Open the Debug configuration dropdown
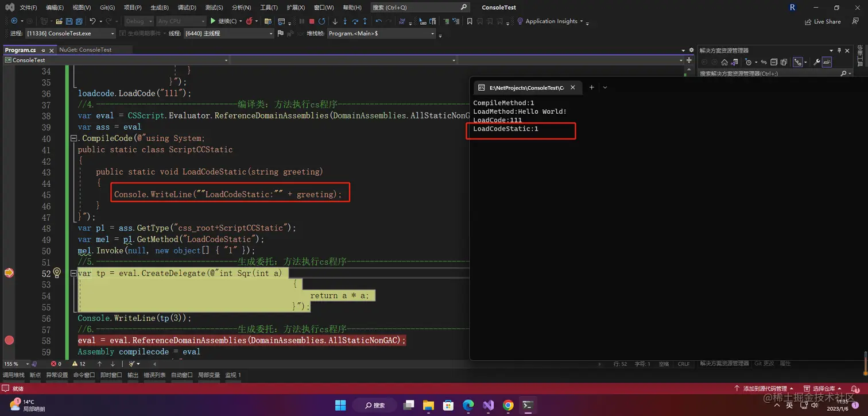The height and width of the screenshot is (416, 868). [x=138, y=21]
